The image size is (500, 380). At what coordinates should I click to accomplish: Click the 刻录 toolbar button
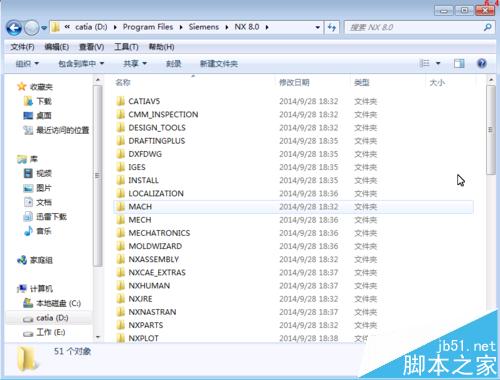[174, 63]
